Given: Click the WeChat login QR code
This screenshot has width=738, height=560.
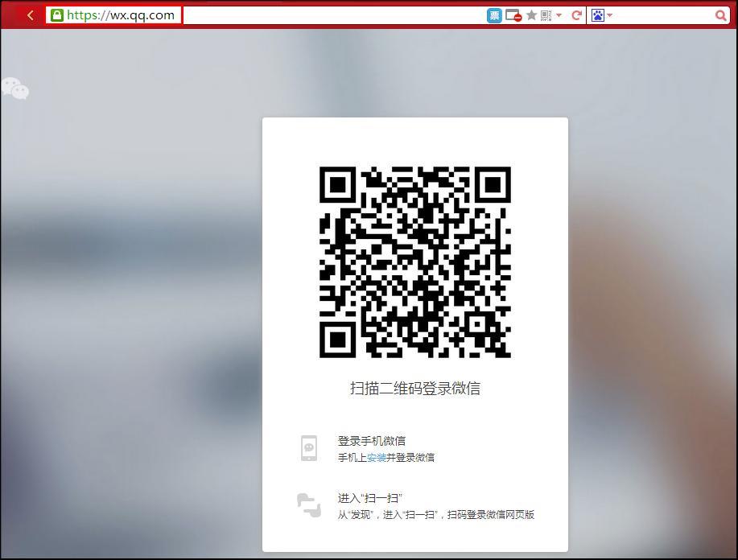Looking at the screenshot, I should coord(415,262).
